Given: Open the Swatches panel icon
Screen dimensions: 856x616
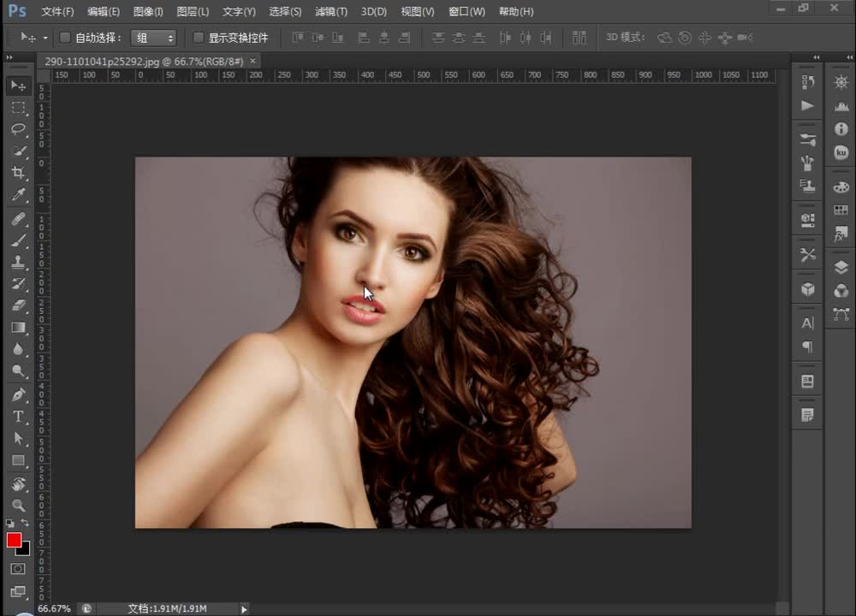Looking at the screenshot, I should 841,210.
